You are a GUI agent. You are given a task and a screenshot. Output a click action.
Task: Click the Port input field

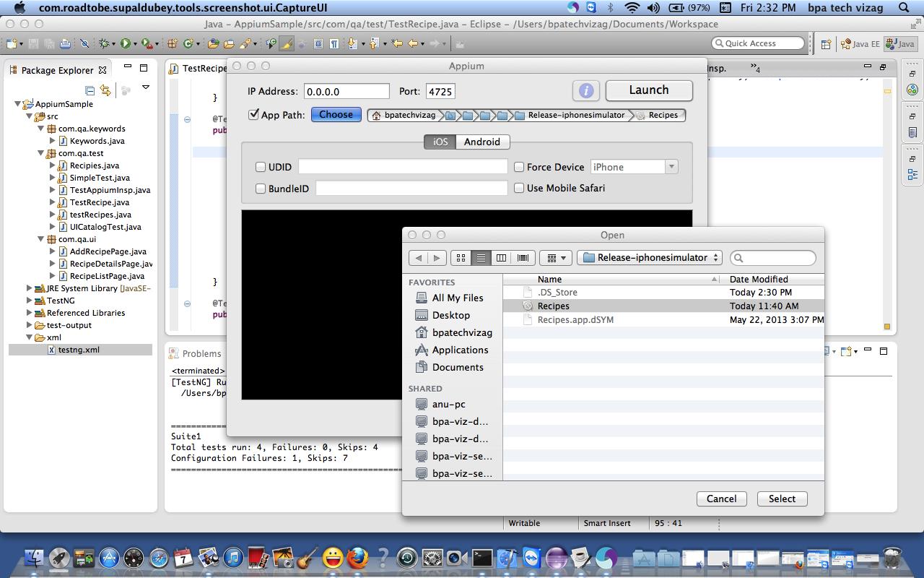440,92
